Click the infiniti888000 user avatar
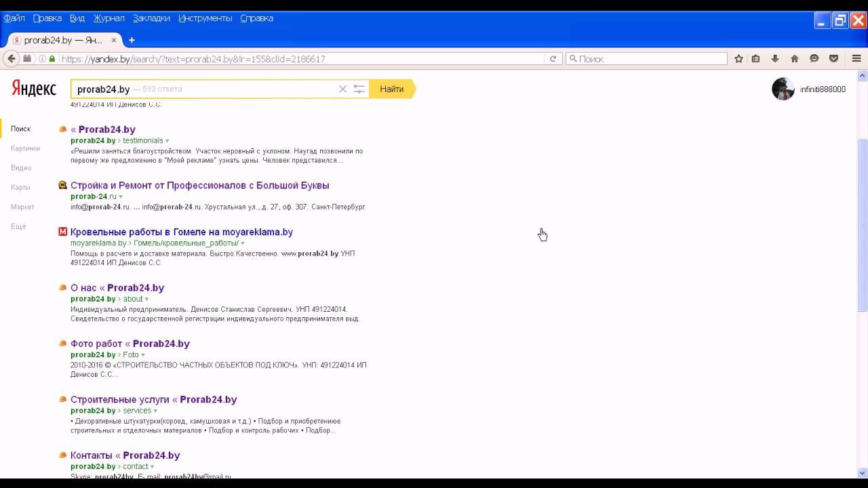The width and height of the screenshot is (868, 488). click(x=783, y=89)
